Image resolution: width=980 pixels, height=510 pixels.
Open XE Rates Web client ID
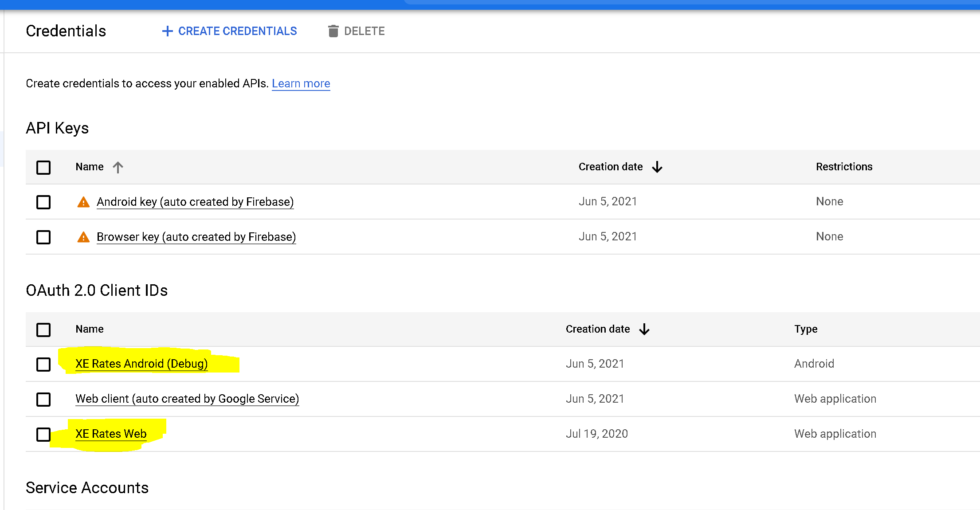click(111, 434)
